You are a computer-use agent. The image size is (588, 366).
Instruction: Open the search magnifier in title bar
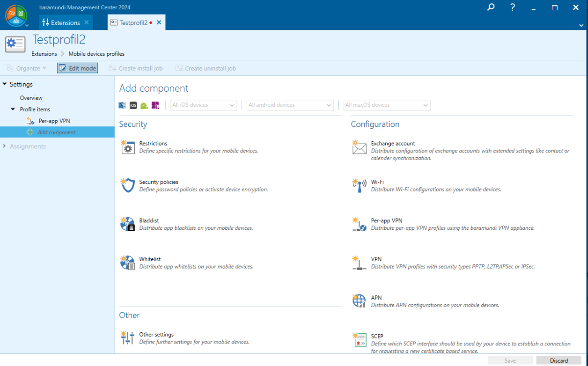[491, 7]
